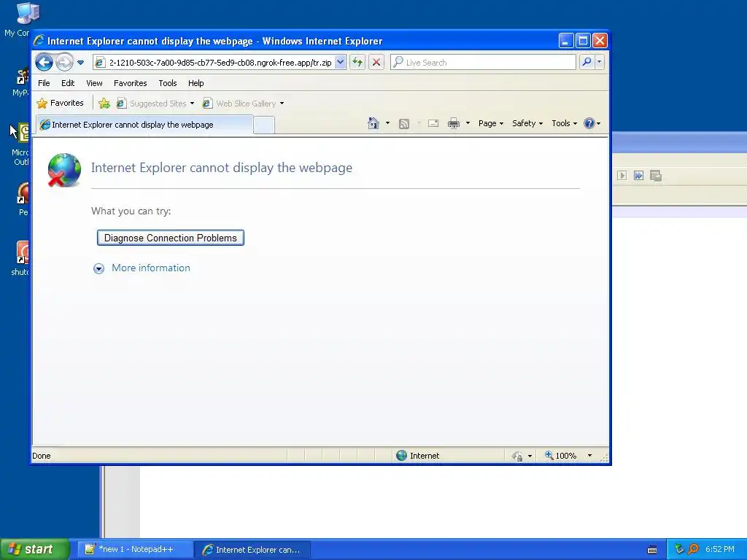This screenshot has height=560, width=747.
Task: Expand the Print options dropdown arrow
Action: click(468, 123)
